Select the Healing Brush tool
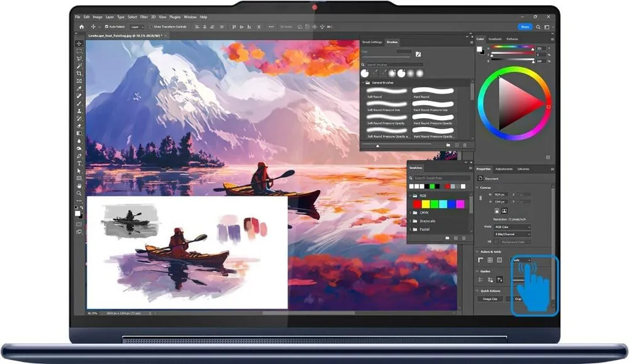The width and height of the screenshot is (629, 364). [79, 96]
